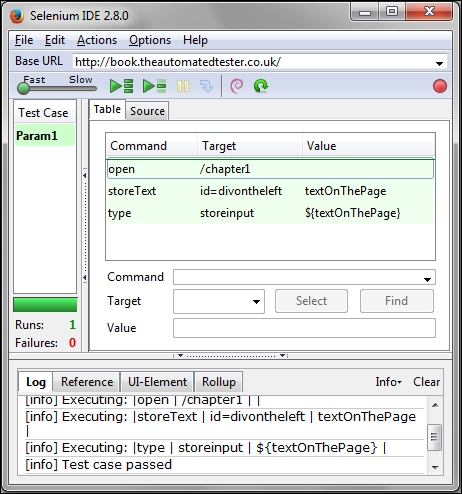Click the Select button
The height and width of the screenshot is (494, 462).
[311, 301]
